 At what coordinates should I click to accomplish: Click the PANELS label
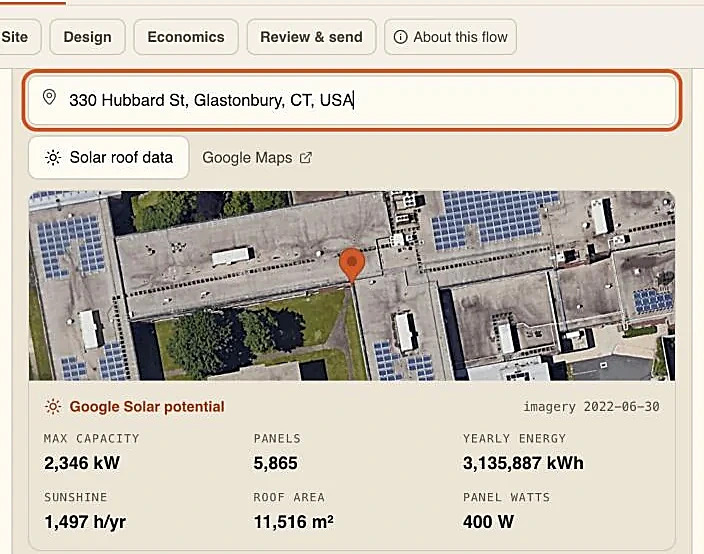click(277, 438)
